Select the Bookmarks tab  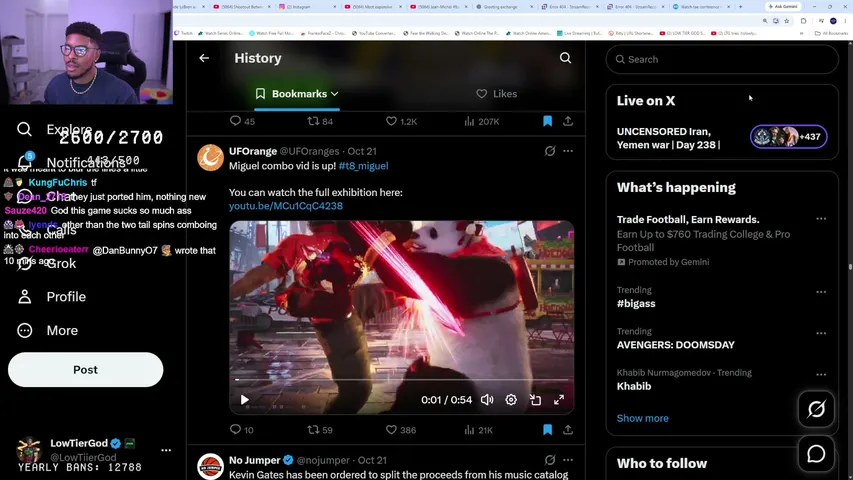pyautogui.click(x=297, y=94)
